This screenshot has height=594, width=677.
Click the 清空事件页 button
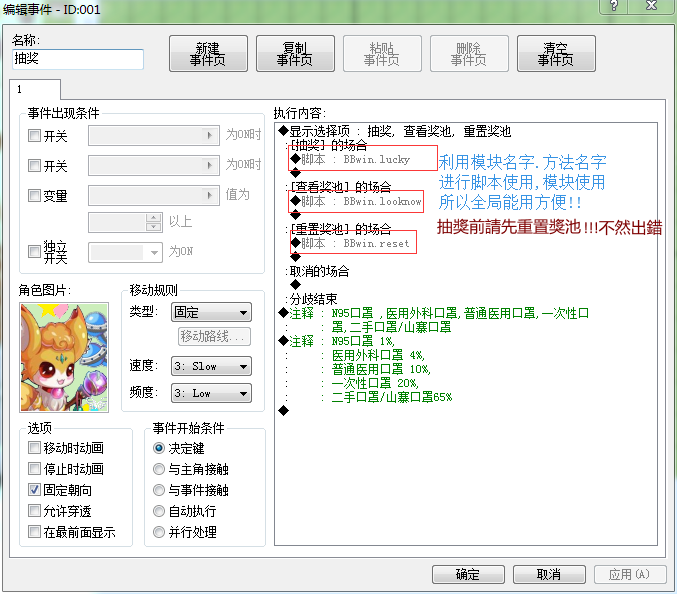pos(556,54)
